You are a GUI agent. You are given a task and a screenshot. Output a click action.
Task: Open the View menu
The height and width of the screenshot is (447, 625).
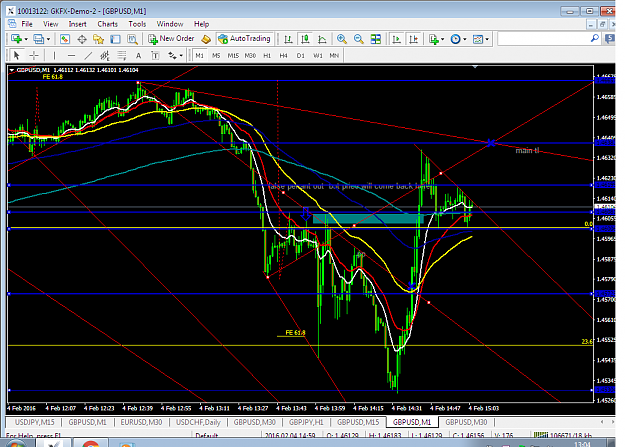coord(51,24)
